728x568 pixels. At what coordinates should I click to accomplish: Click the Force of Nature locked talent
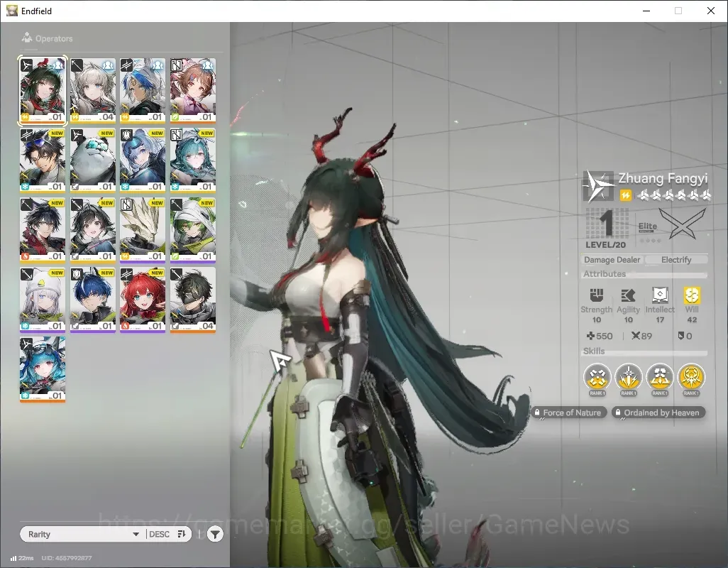pos(568,413)
